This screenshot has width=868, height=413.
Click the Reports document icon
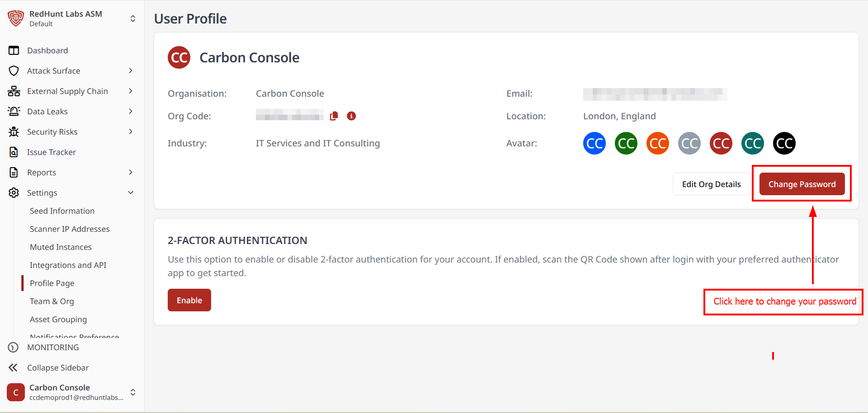click(x=14, y=173)
